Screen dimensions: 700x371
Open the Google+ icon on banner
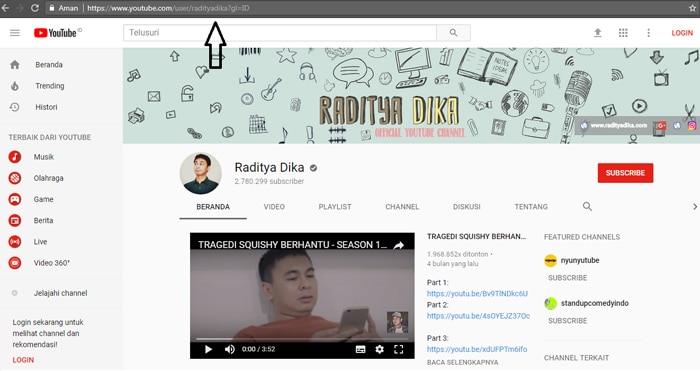coord(661,125)
